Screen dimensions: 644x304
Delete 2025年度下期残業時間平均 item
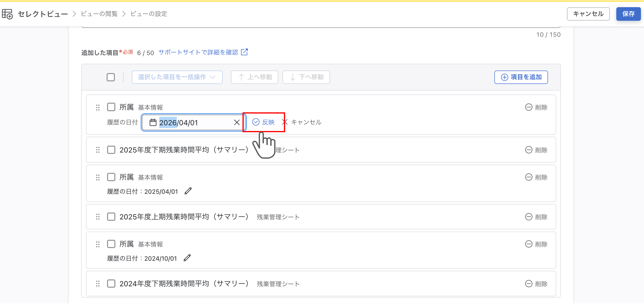[x=536, y=150]
